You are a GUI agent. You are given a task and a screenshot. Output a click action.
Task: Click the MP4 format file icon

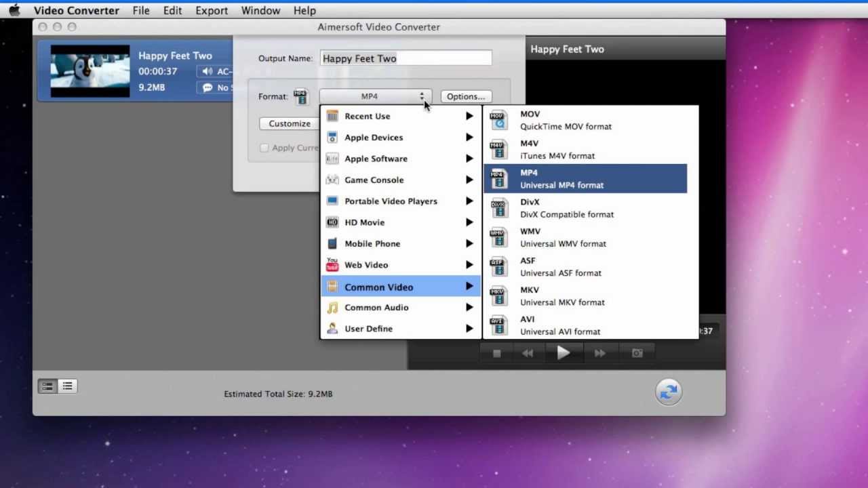[498, 178]
